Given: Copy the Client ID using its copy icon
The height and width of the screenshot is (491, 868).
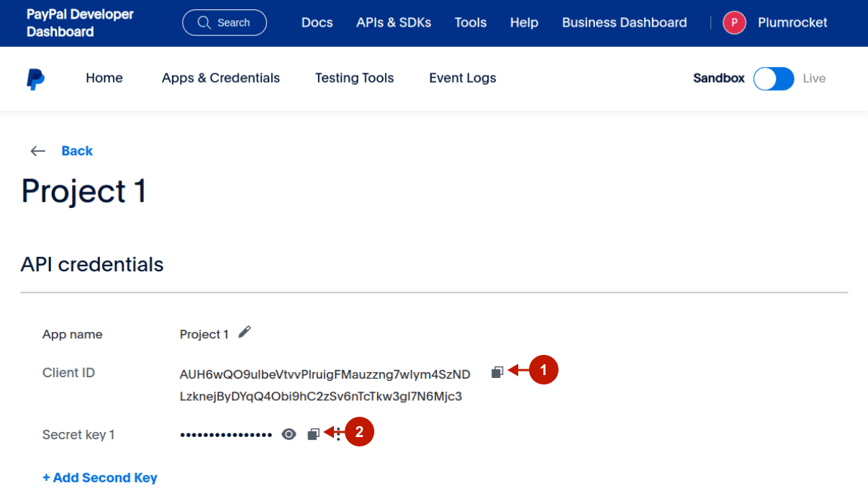Looking at the screenshot, I should (497, 371).
